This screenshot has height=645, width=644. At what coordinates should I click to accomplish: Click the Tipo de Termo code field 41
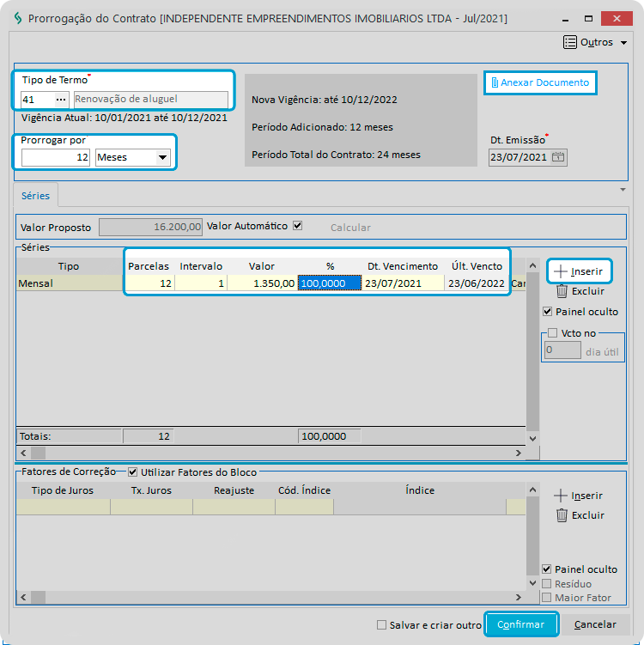point(38,100)
